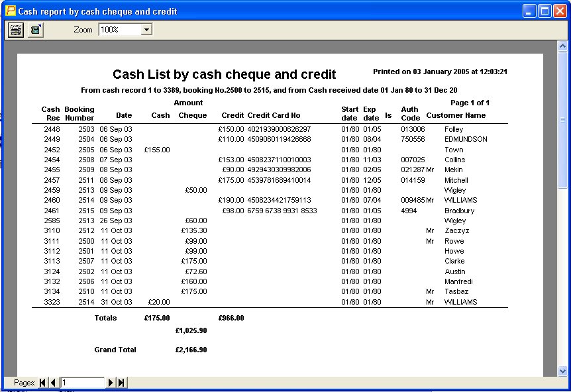Click the Totals label

point(105,318)
